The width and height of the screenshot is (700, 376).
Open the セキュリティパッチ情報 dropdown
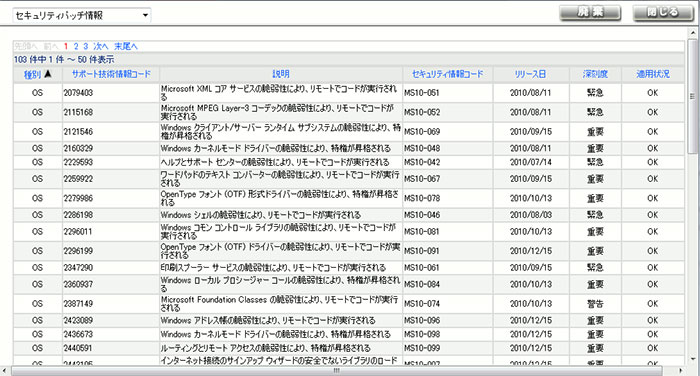pos(82,16)
